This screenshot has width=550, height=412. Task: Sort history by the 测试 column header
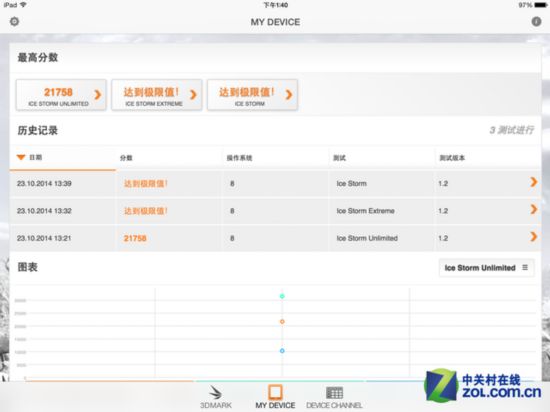[339, 158]
